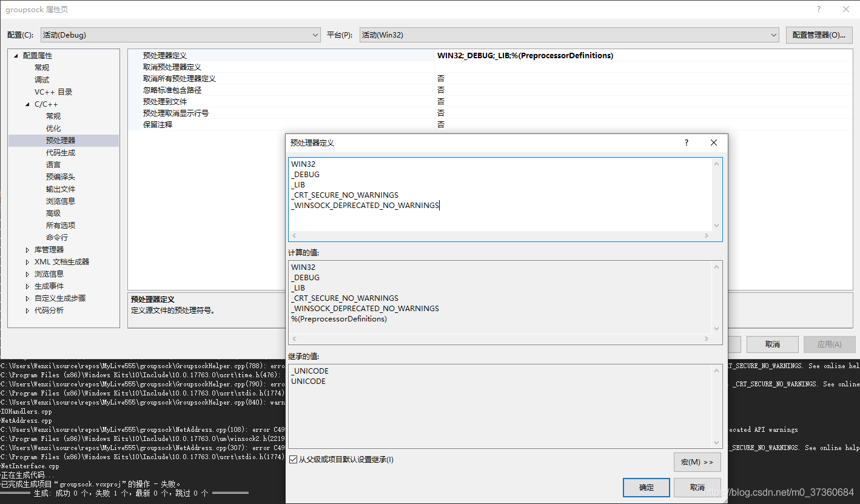
Task: Select 命令行 tree item
Action: pos(57,238)
